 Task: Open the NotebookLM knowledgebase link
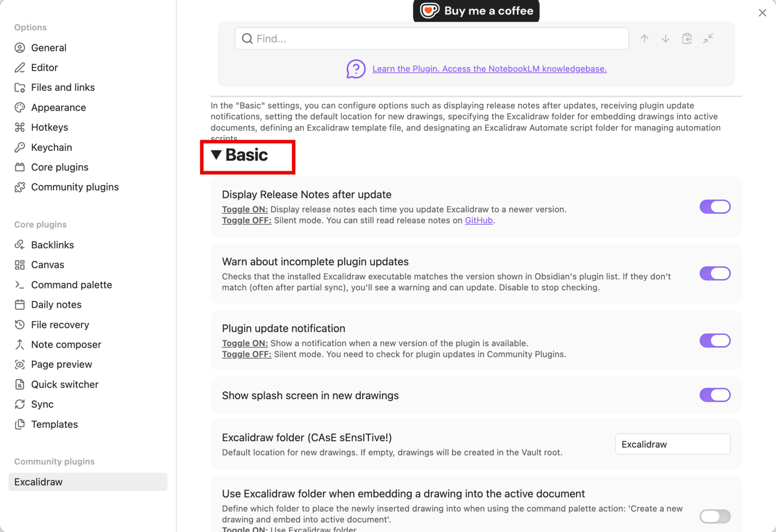pyautogui.click(x=489, y=69)
